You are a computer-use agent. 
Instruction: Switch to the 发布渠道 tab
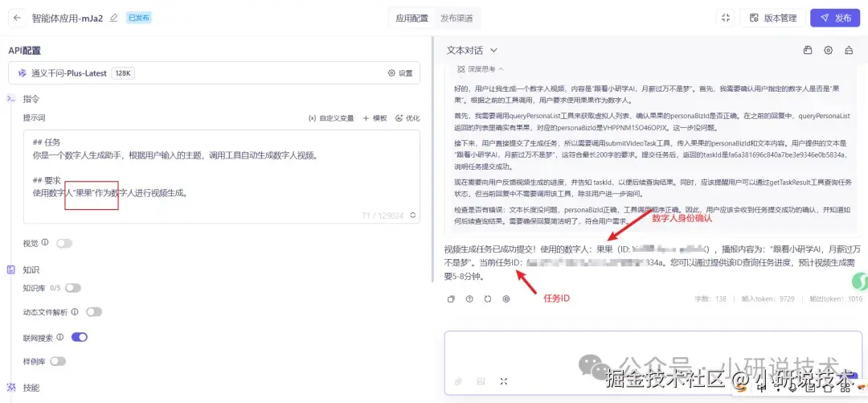pos(457,18)
